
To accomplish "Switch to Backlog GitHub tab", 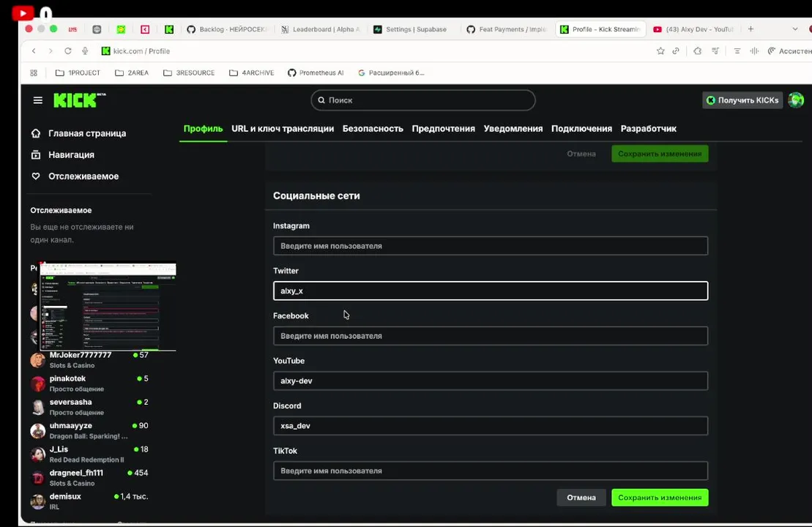I will coord(228,29).
